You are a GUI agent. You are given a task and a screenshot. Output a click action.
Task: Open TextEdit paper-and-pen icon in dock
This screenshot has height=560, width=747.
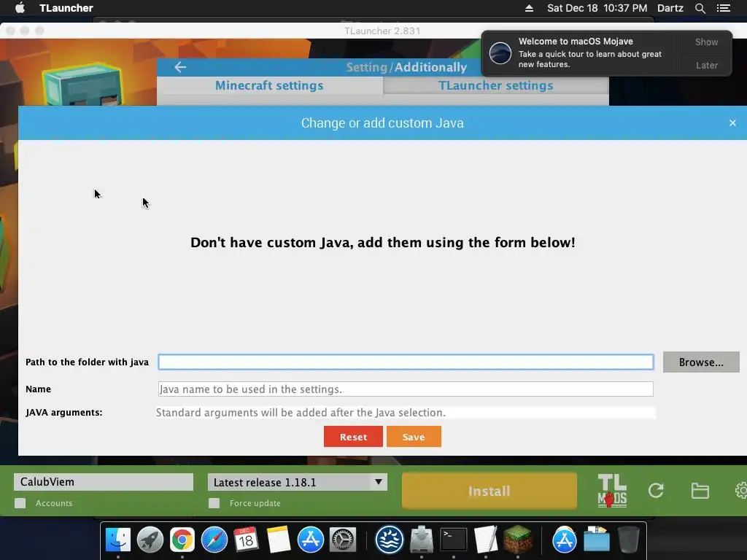[485, 540]
